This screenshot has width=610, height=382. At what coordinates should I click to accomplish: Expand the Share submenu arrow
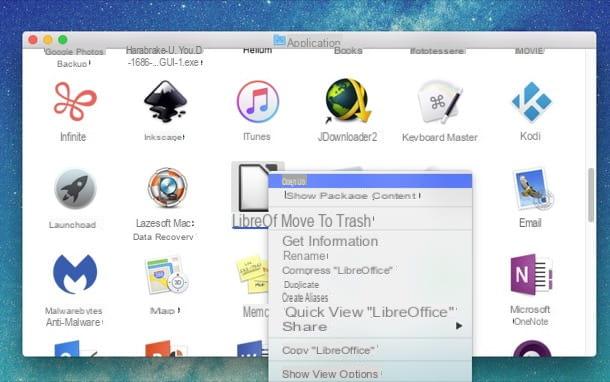click(x=459, y=326)
